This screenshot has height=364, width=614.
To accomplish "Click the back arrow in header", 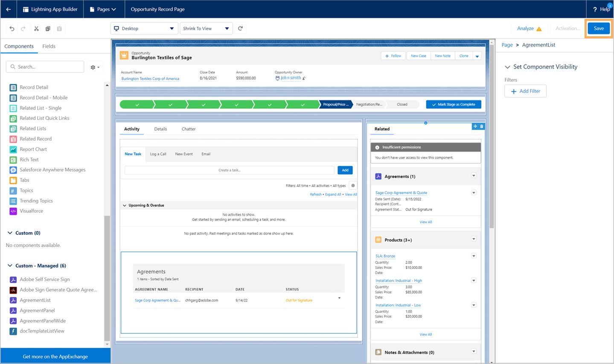I will click(x=9, y=9).
